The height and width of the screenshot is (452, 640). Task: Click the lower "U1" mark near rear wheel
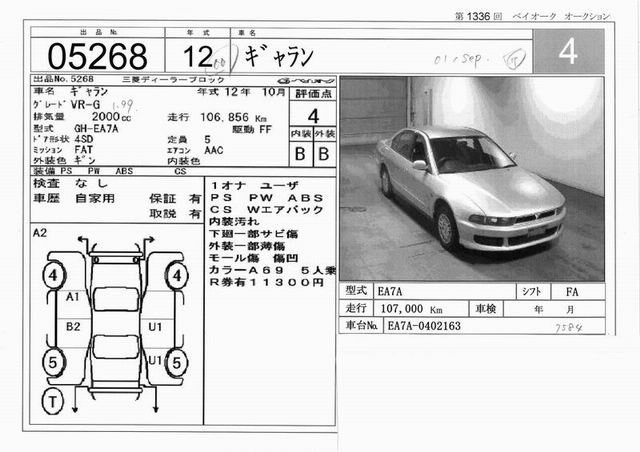[156, 361]
